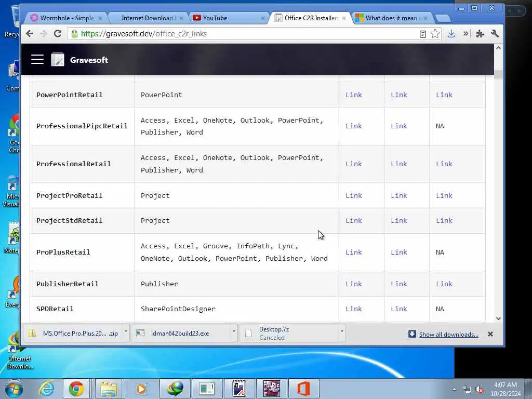
Task: Reload the page with the refresh icon
Action: 58,34
